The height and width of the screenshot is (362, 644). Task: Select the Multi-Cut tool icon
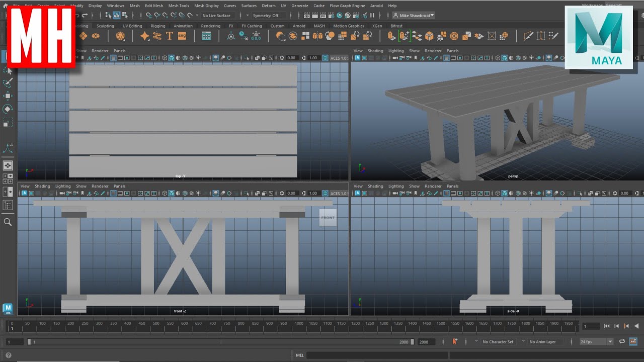point(528,36)
